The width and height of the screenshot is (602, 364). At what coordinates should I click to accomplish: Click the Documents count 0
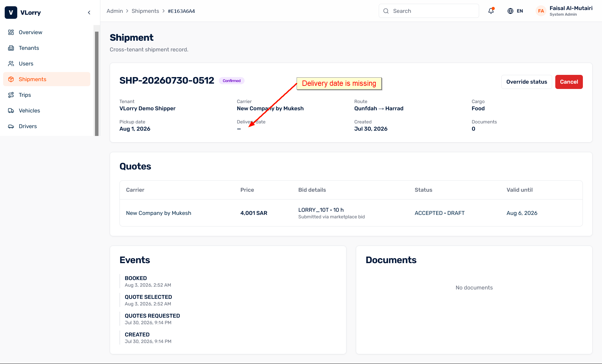coord(473,129)
